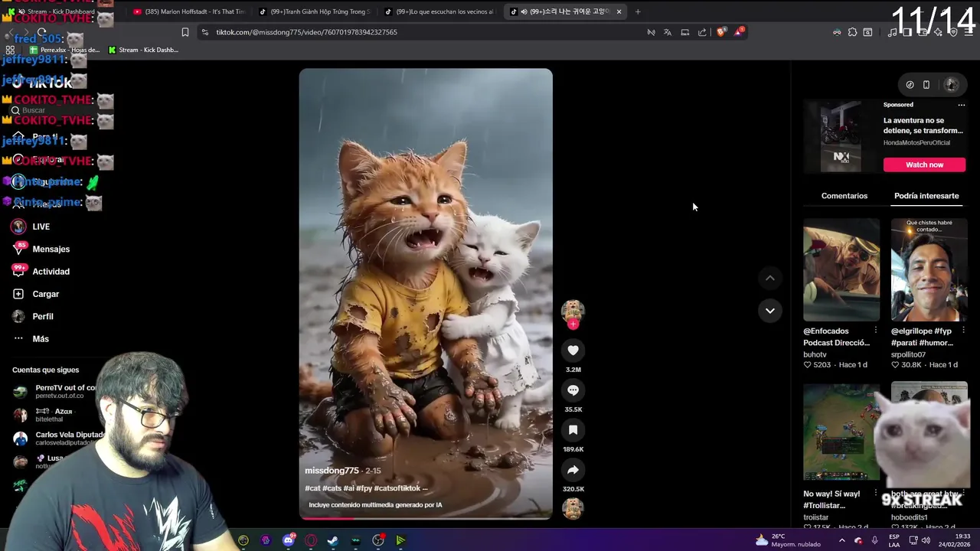Open the @elgrillope video thumbnail
980x551 pixels.
pyautogui.click(x=929, y=270)
